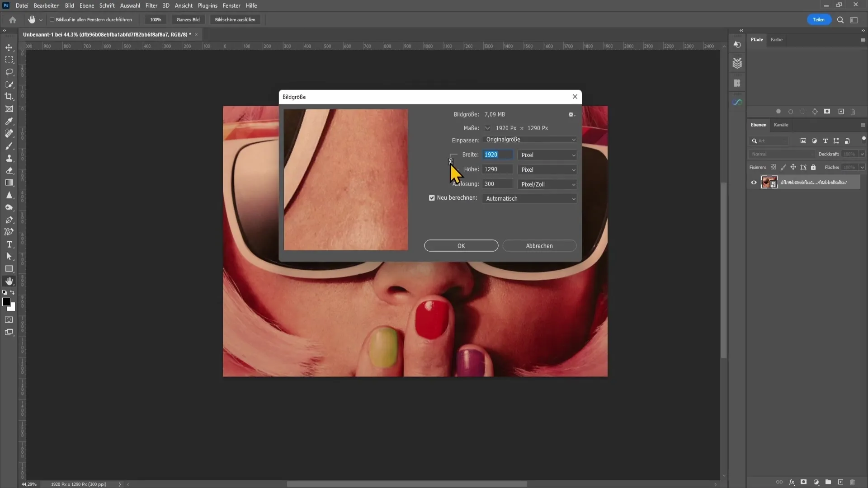This screenshot has height=488, width=868.
Task: Select the Brush tool
Action: pos(9,146)
